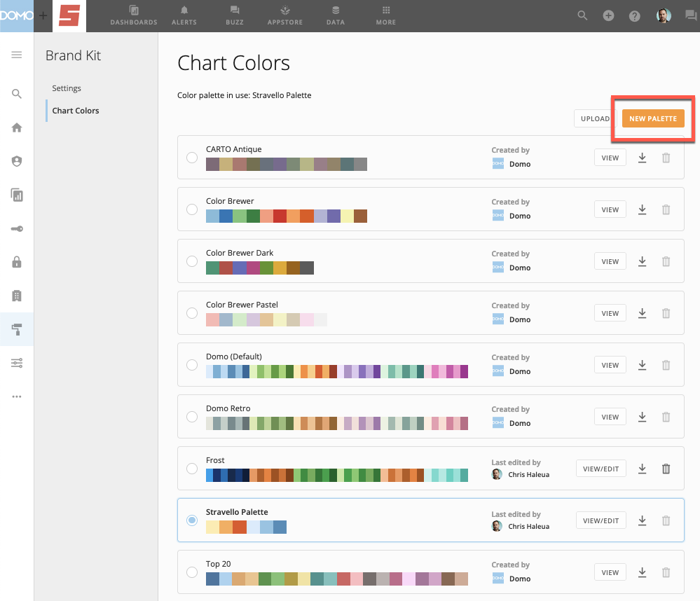Select the Color Brewer palette radio button
This screenshot has width=700, height=601.
coord(191,209)
